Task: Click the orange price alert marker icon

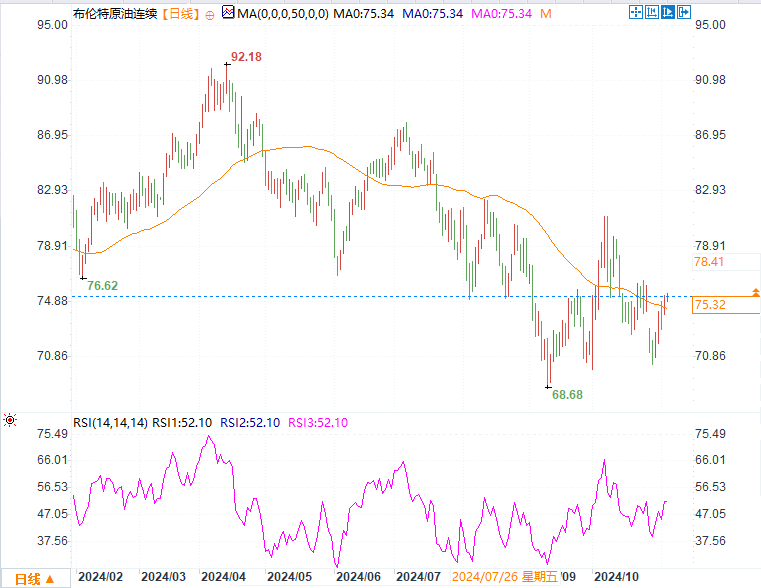Action: [756, 293]
